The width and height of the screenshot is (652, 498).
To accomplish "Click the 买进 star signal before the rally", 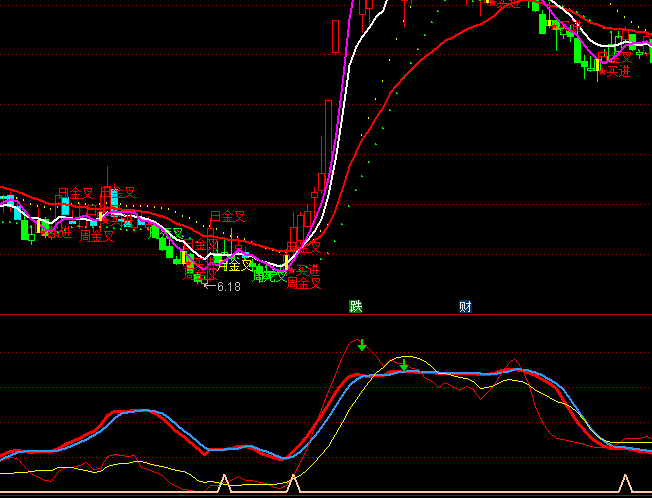I will click(303, 270).
